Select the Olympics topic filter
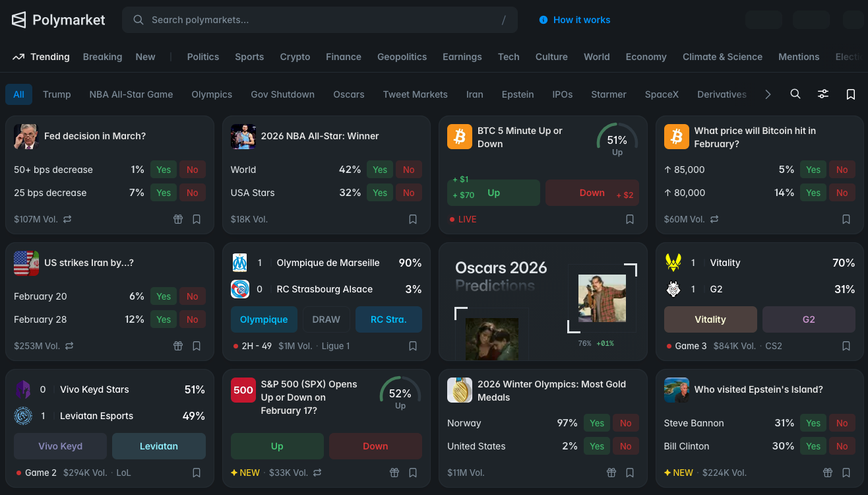Viewport: 868px width, 495px height. [x=212, y=94]
